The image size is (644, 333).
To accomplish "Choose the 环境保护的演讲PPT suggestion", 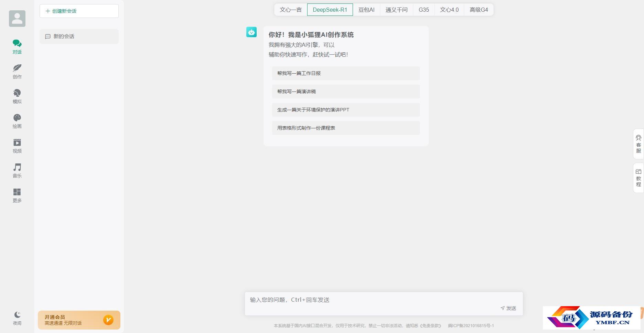I will pyautogui.click(x=346, y=110).
